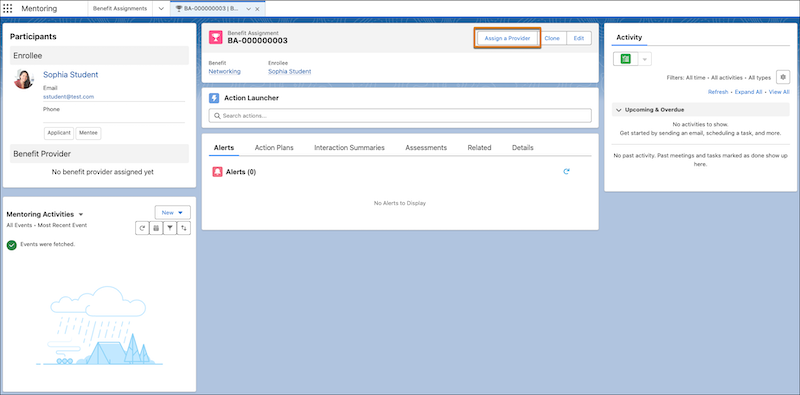
Task: Open the Benefit Assignments navigation dropdown
Action: (161, 9)
